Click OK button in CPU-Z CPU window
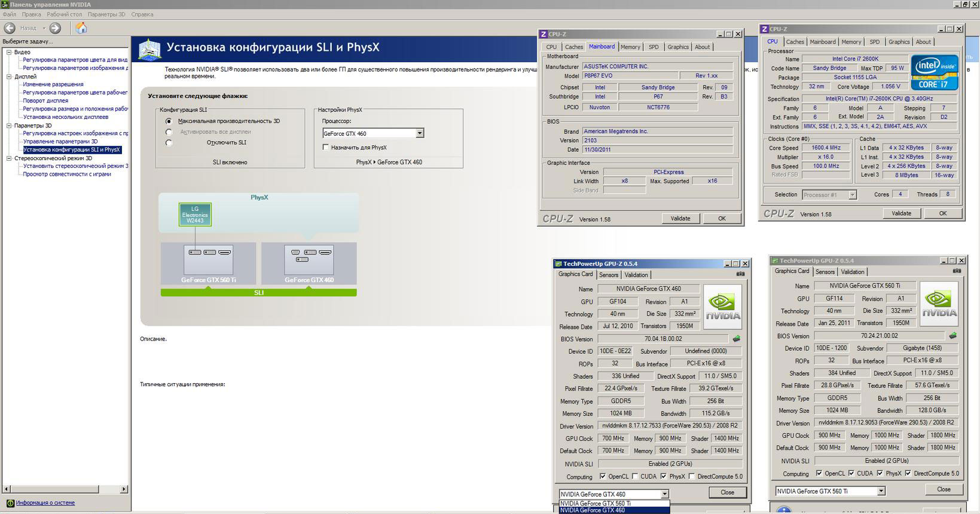 click(943, 213)
